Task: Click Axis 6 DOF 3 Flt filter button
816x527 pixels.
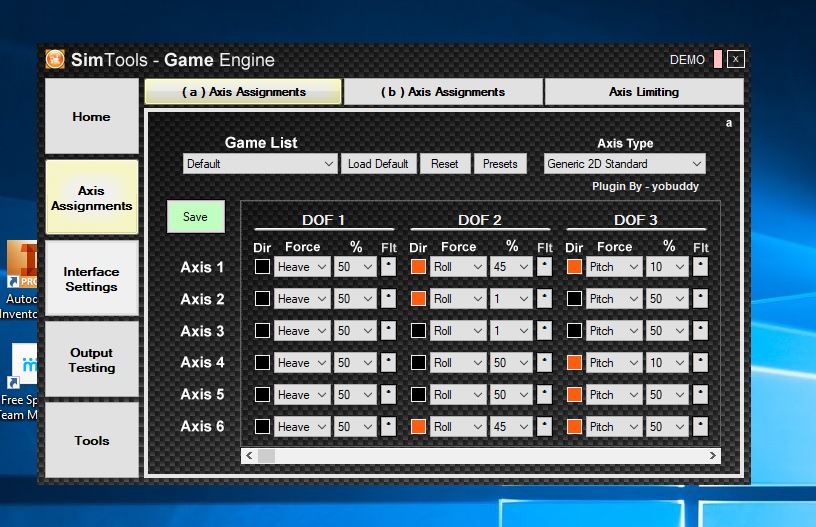Action: [x=700, y=427]
